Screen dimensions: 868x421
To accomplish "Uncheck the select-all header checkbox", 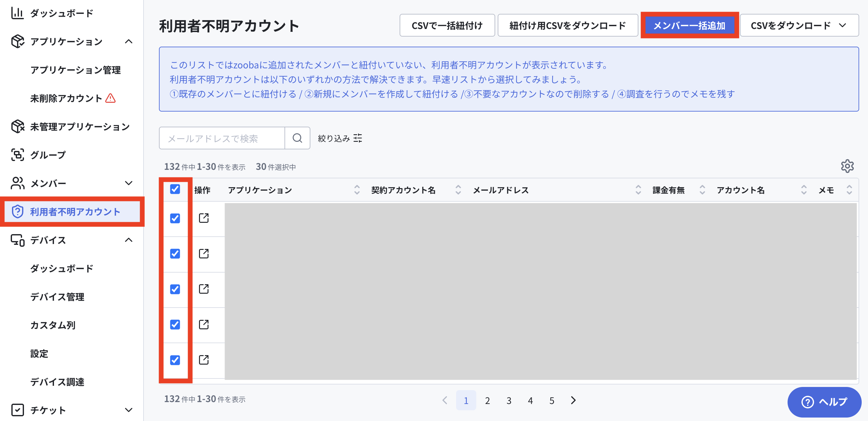I will click(x=175, y=189).
